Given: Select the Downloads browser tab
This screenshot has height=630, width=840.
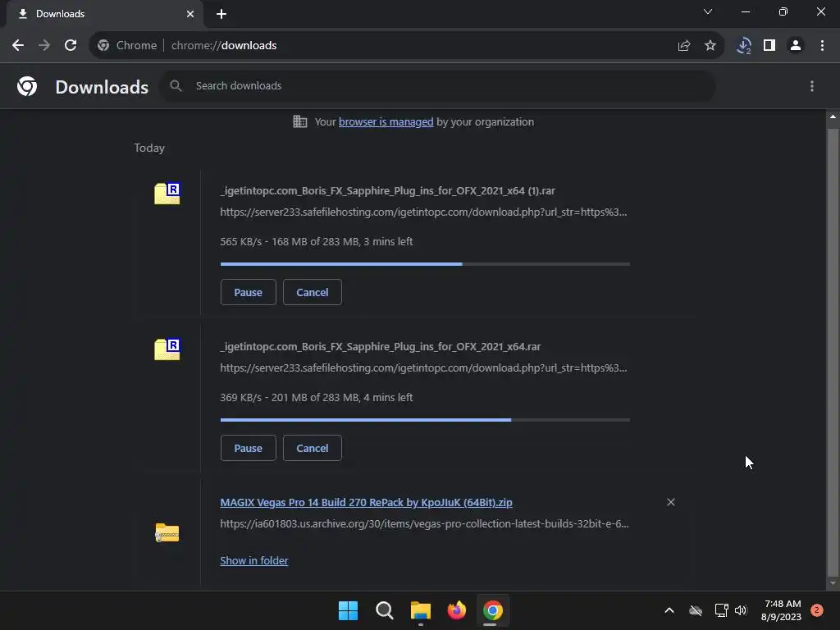Looking at the screenshot, I should [104, 14].
